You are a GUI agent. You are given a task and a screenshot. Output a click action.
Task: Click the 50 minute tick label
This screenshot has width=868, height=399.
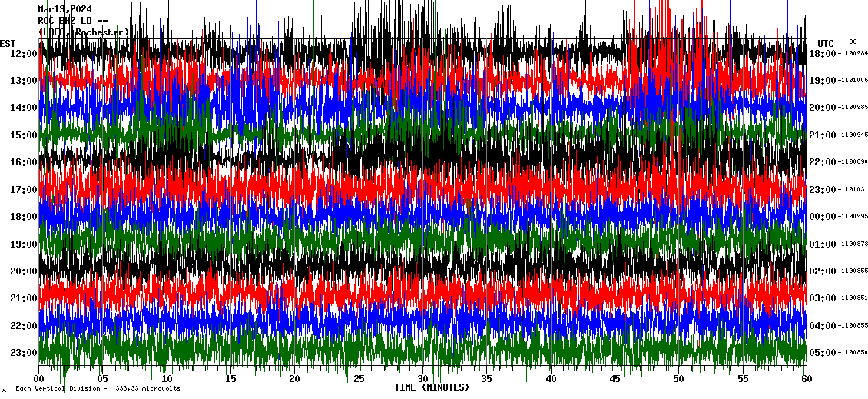[x=679, y=379]
